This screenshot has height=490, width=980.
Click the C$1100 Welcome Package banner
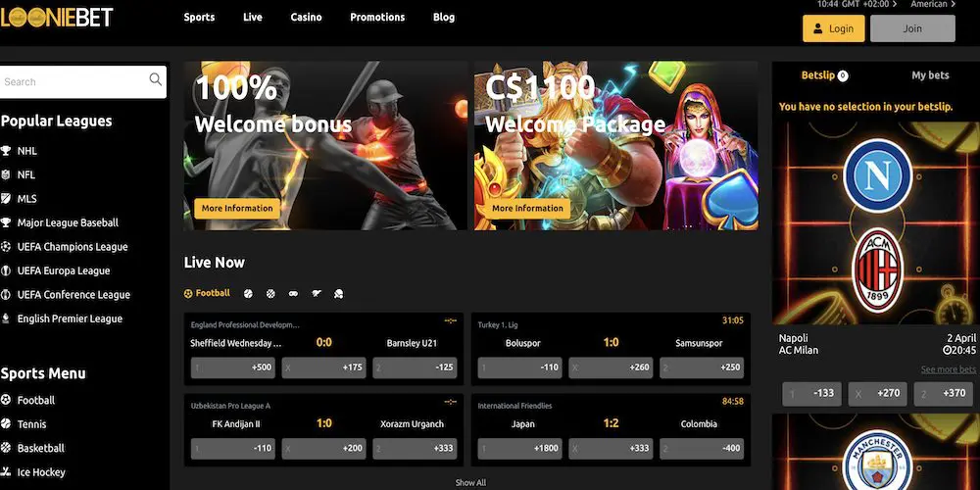(x=615, y=146)
